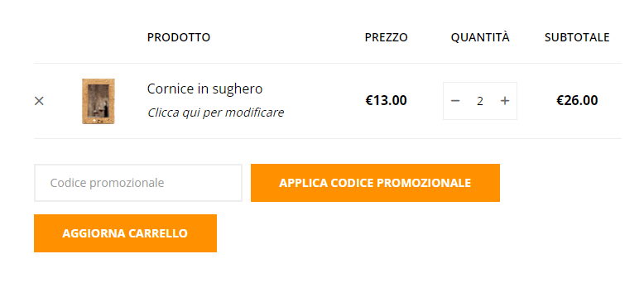Select the Quantità column header
This screenshot has width=644, height=302.
click(x=480, y=37)
